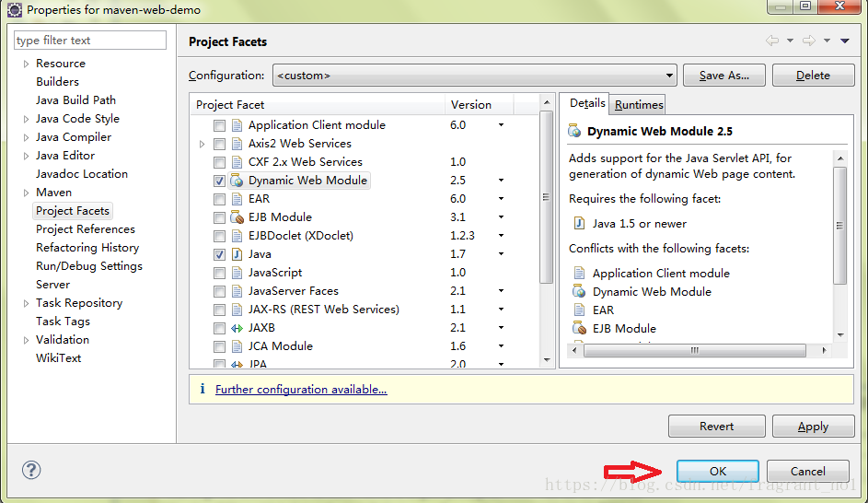Click the Details pane horizontal scrollbar thumb
The width and height of the screenshot is (868, 503).
coord(695,350)
